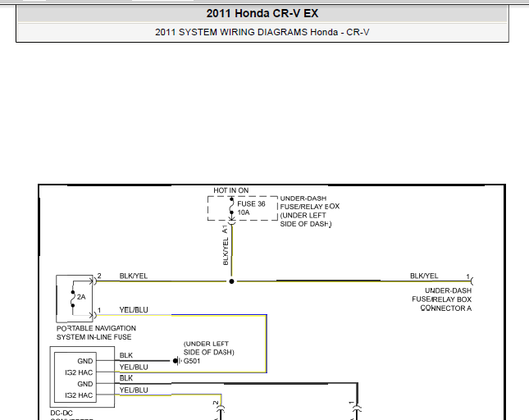Click top 'GND' terminal in DC-DC converter
Viewport: 529px width, 420px height.
(x=85, y=361)
